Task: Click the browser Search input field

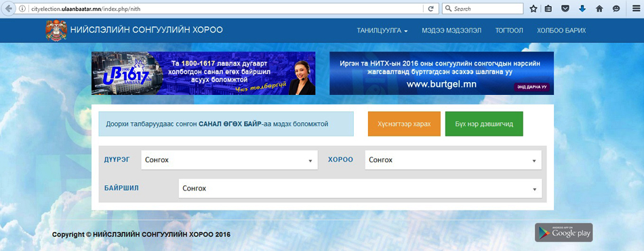Action: (x=483, y=9)
